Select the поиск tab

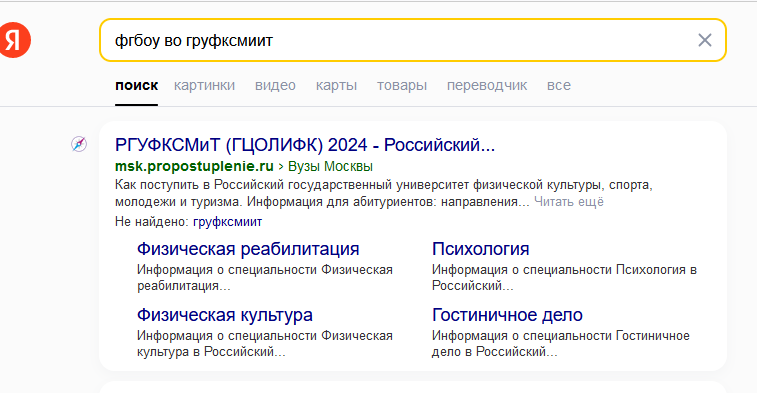pyautogui.click(x=137, y=85)
